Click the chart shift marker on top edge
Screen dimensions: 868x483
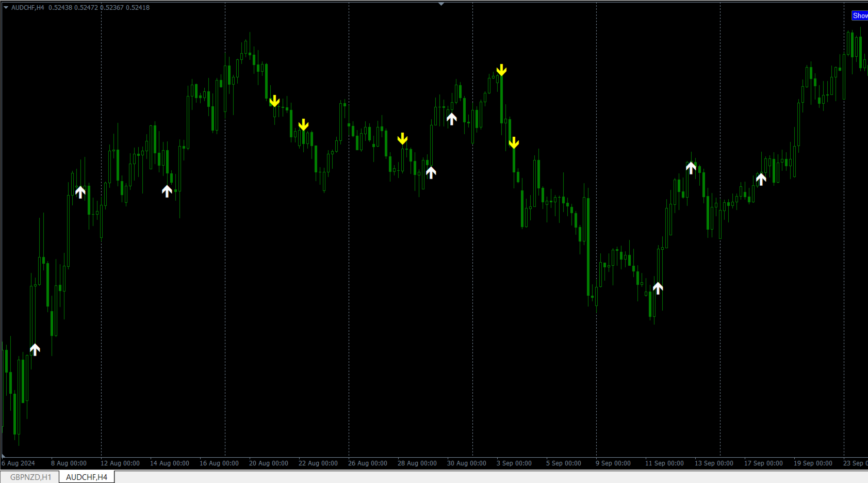pos(441,4)
